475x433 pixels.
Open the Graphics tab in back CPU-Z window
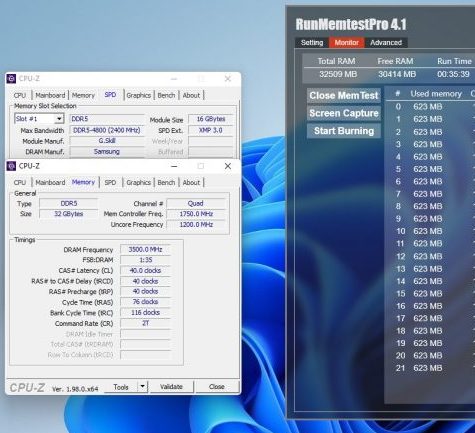pos(138,95)
